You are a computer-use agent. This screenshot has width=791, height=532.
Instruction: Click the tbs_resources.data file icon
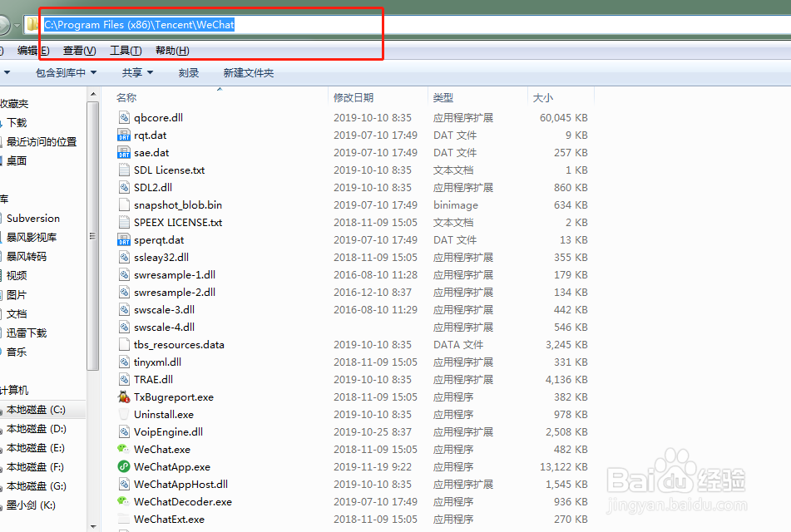pyautogui.click(x=124, y=344)
